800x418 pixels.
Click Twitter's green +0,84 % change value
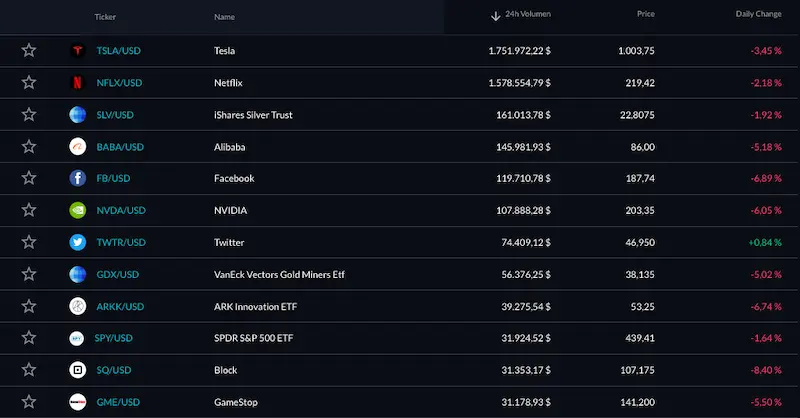click(x=764, y=243)
